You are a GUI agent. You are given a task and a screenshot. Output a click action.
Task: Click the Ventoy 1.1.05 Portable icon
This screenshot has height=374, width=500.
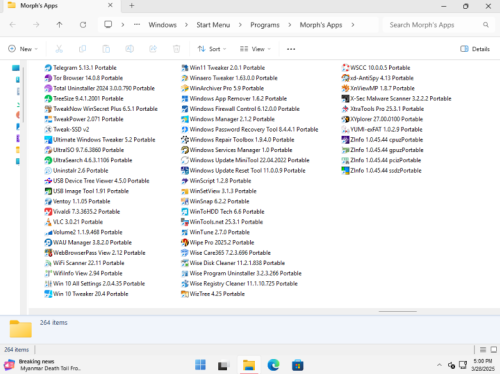click(48, 201)
